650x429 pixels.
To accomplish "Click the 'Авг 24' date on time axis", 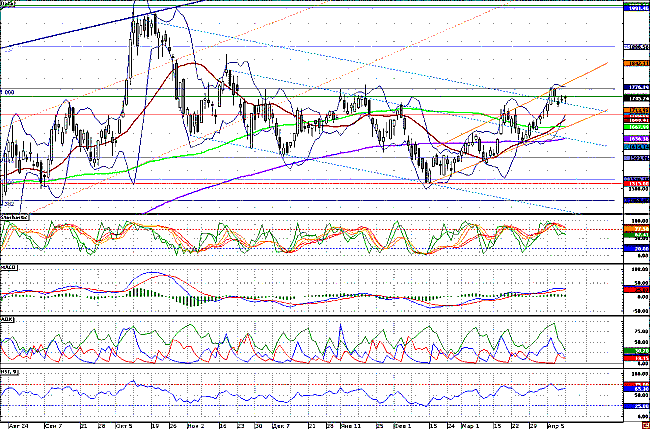I will point(16,425).
